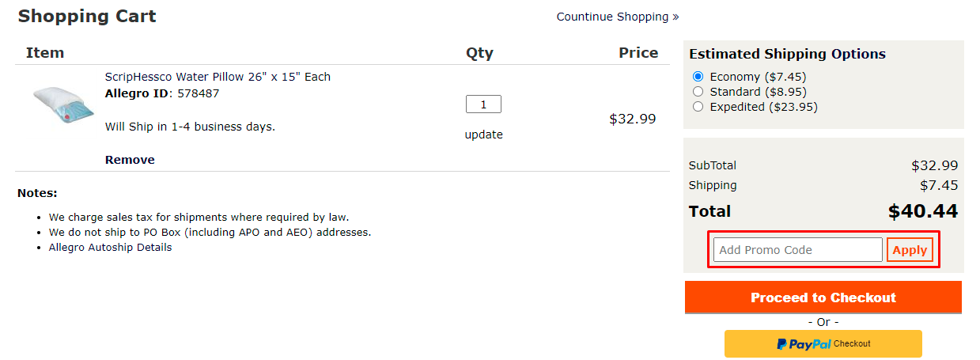Click the Allegro ID number 578487

(198, 93)
